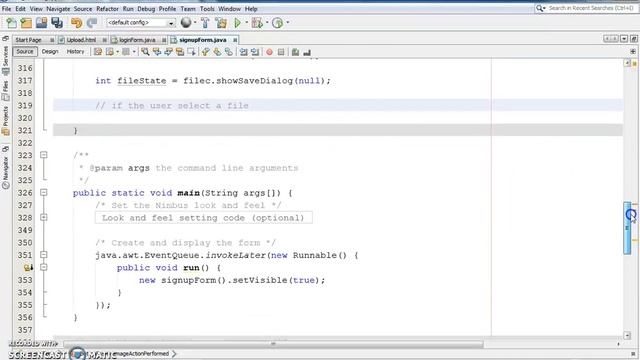Screen dimensions: 640x360
Task: Open dropdown arrow beside Profile Project
Action: 288,22
